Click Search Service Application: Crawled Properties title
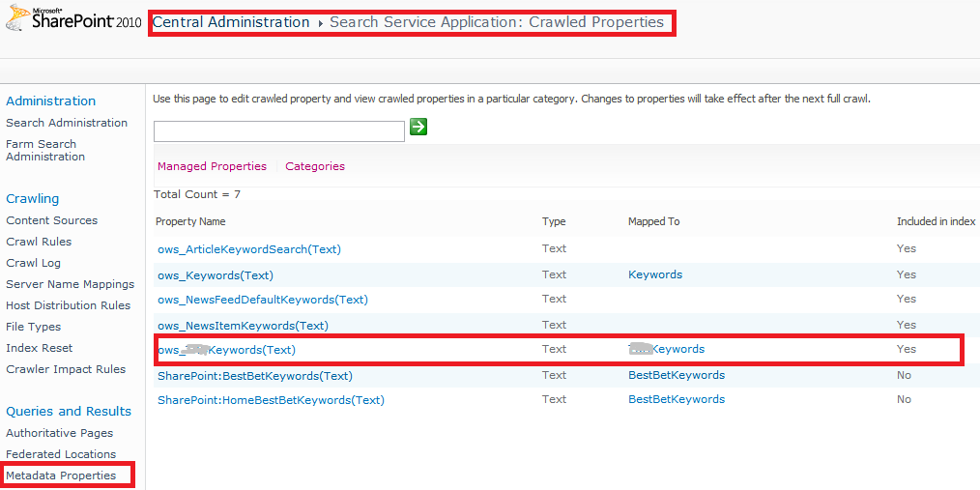 coord(497,22)
